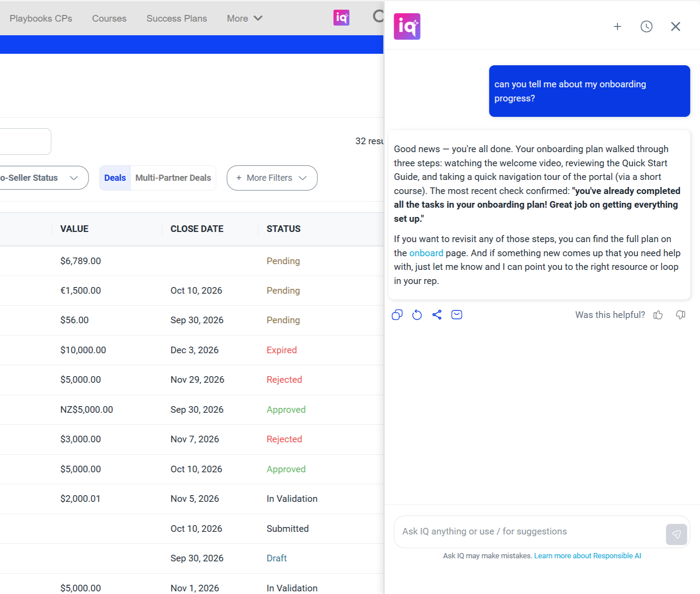Sort by the CLOSE DATE column header
700x594 pixels.
pyautogui.click(x=197, y=229)
